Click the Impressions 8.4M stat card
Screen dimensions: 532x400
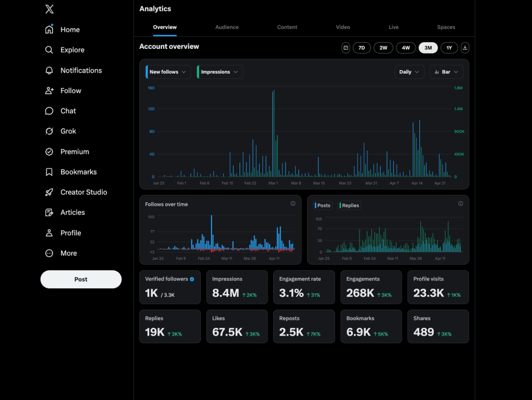(x=237, y=287)
